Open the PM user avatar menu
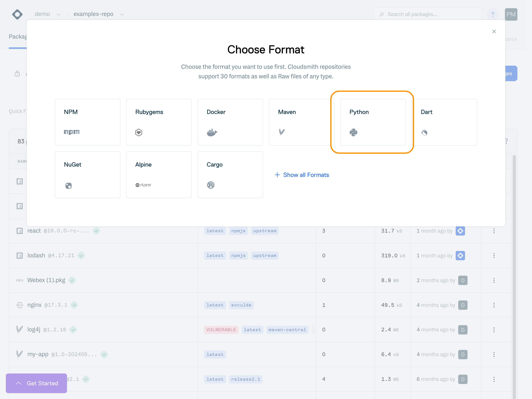Image resolution: width=532 pixels, height=399 pixels. [511, 14]
